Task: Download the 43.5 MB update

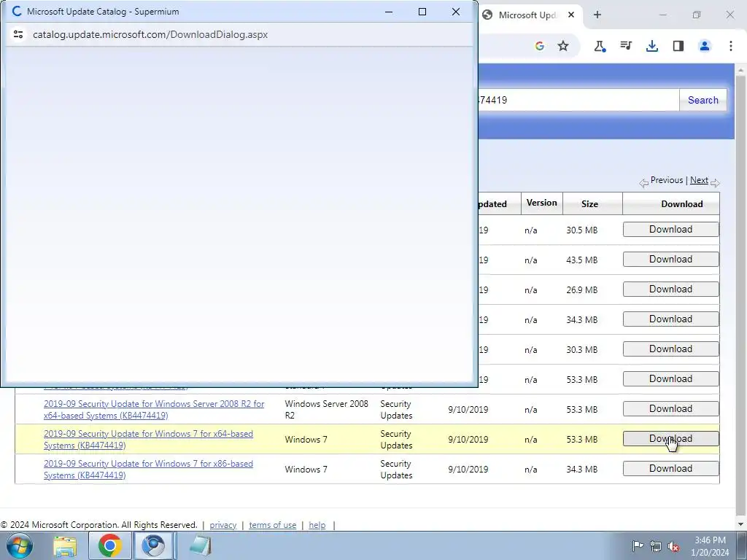Action: (x=671, y=260)
